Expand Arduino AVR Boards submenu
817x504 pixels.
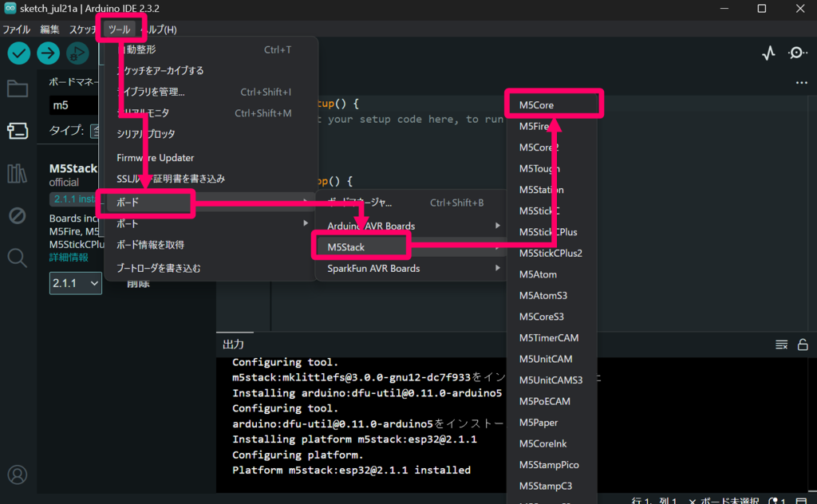(412, 226)
